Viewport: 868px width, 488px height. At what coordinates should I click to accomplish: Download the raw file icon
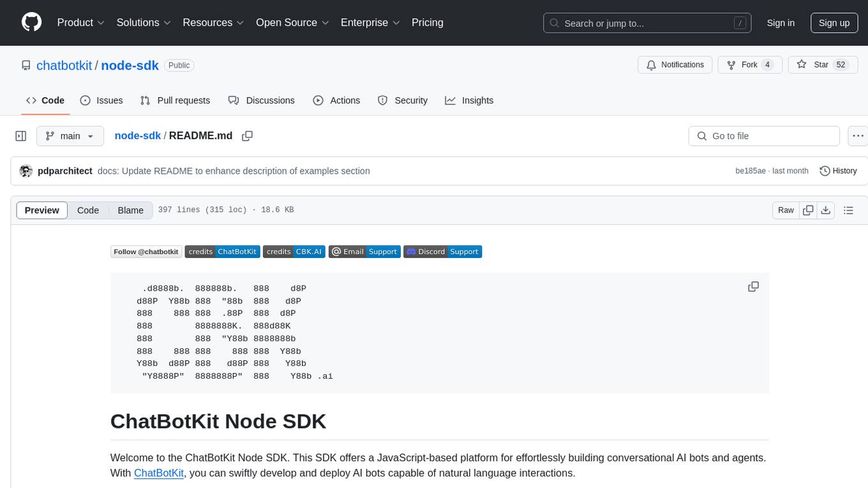coord(825,210)
